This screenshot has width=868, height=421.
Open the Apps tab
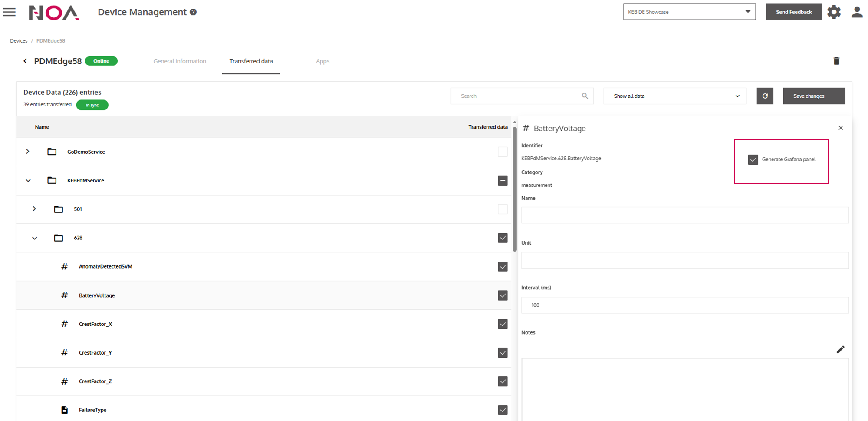(x=322, y=61)
